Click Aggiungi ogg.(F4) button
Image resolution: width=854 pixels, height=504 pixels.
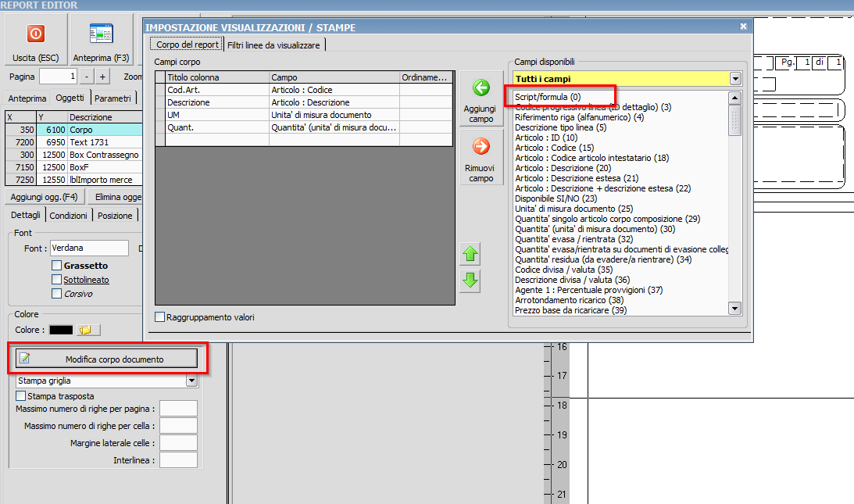44,197
